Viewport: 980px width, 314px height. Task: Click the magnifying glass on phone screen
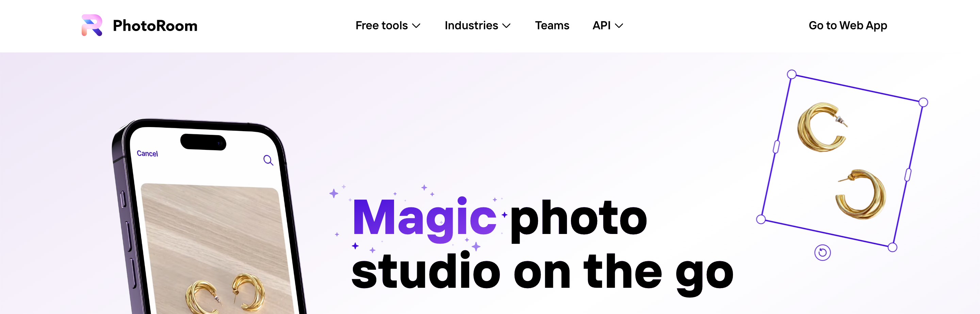[x=268, y=160]
